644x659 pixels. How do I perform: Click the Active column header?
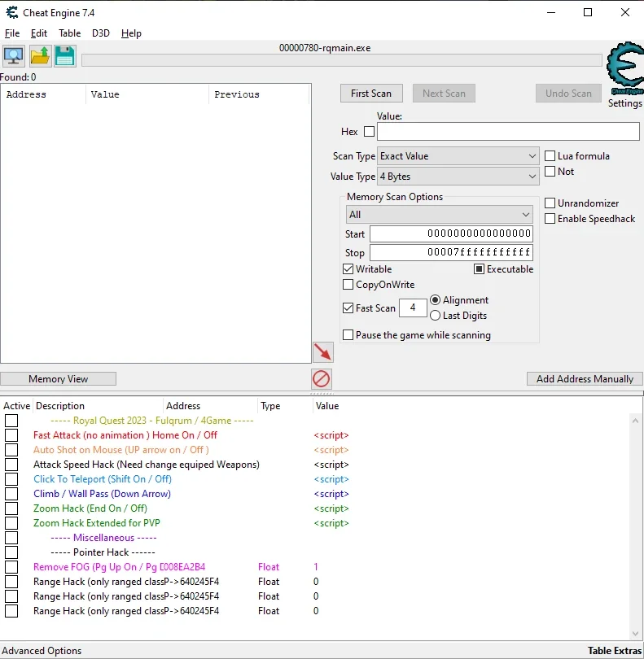pyautogui.click(x=16, y=406)
